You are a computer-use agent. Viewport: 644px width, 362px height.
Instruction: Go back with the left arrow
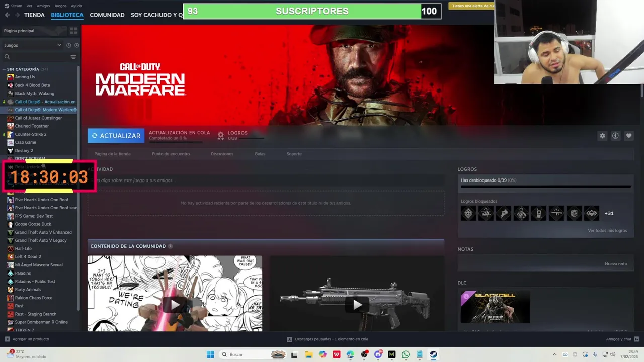[7, 15]
